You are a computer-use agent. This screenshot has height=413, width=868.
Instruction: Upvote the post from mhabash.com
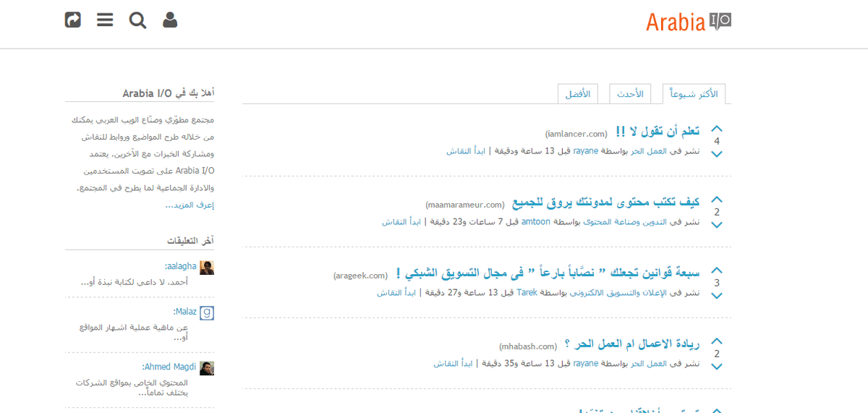[717, 341]
